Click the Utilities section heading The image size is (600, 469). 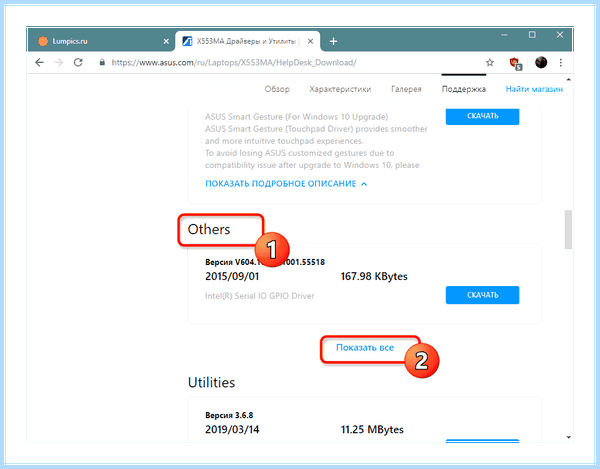tap(211, 382)
